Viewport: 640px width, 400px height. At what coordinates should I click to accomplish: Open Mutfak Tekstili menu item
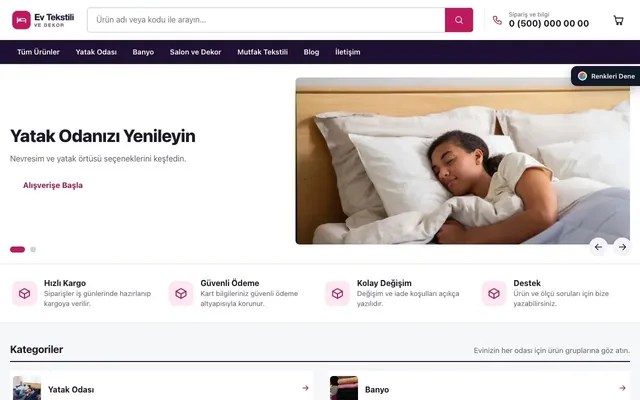pyautogui.click(x=262, y=52)
